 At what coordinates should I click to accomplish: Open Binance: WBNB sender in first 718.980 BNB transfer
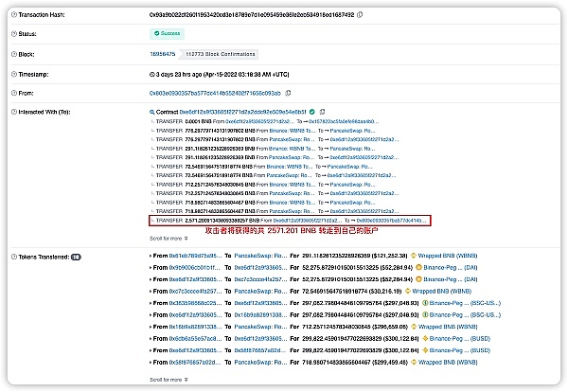click(293, 203)
